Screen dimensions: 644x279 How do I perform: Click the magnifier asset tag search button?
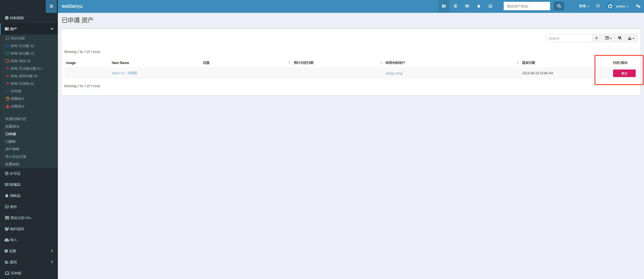point(559,6)
